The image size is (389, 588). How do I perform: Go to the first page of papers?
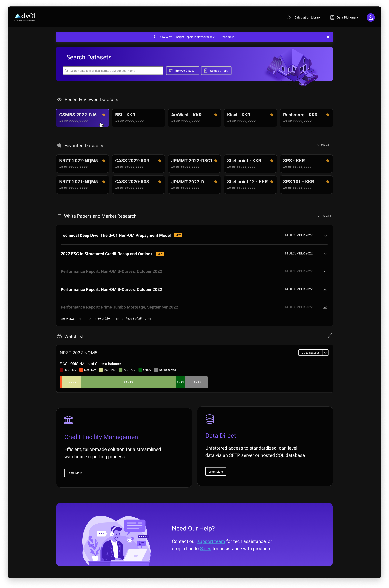[x=117, y=319]
